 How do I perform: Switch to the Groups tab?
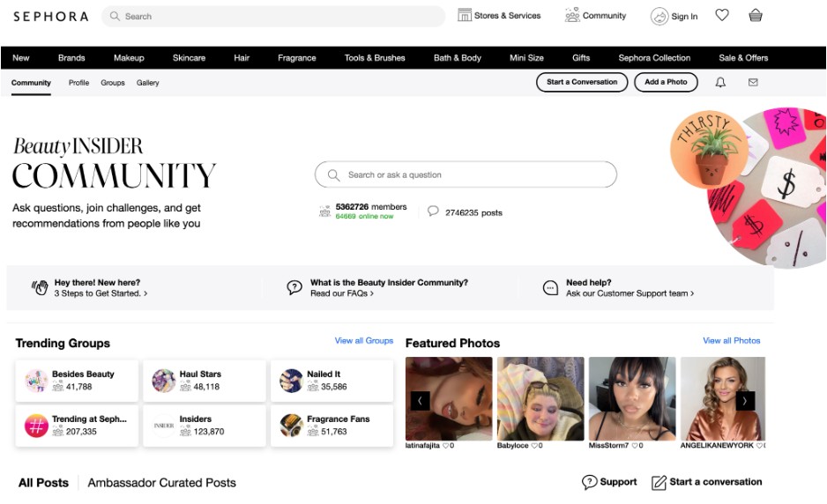[113, 83]
